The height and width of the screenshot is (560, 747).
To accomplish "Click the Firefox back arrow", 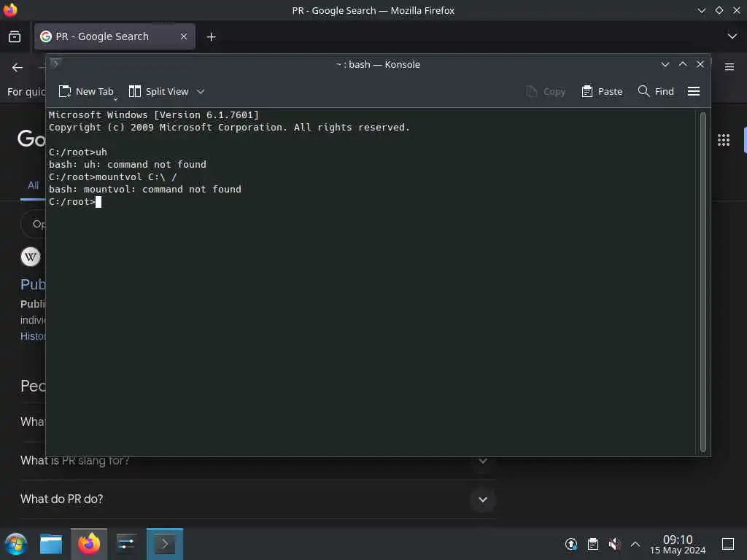I will coord(18,68).
